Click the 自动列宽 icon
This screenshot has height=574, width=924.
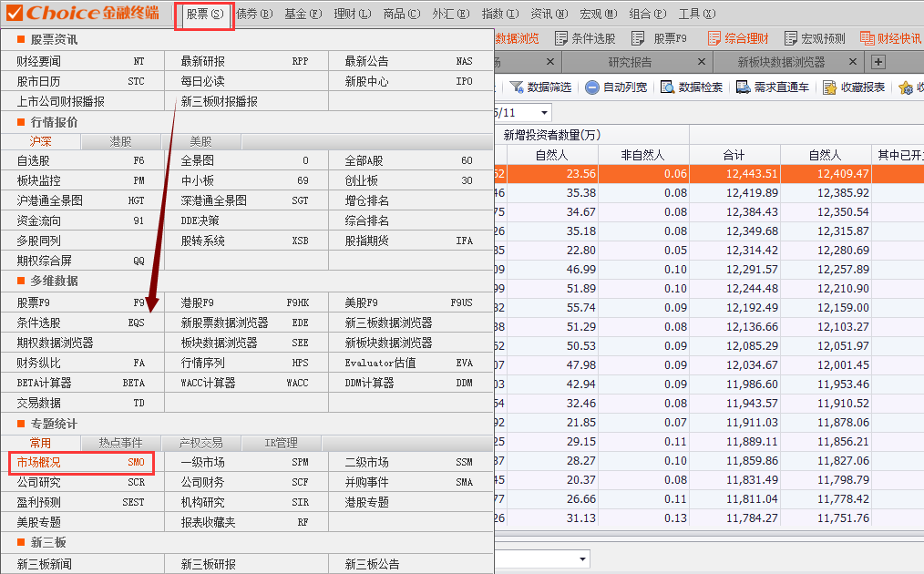click(x=592, y=87)
